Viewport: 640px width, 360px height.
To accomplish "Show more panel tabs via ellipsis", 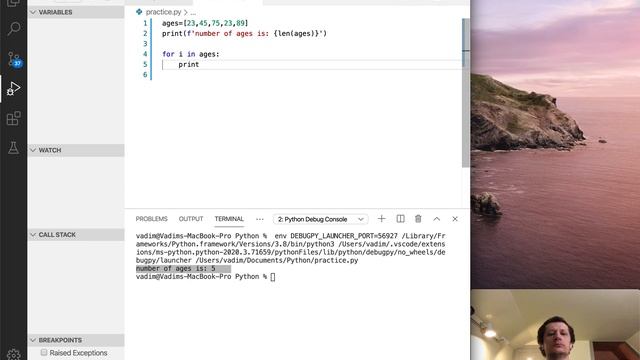I will pyautogui.click(x=260, y=219).
